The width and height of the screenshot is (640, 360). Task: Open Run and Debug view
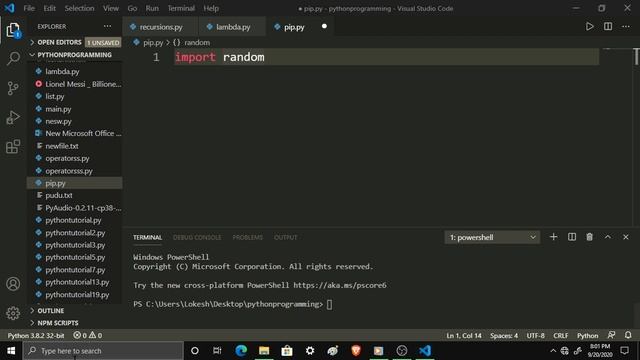click(13, 118)
